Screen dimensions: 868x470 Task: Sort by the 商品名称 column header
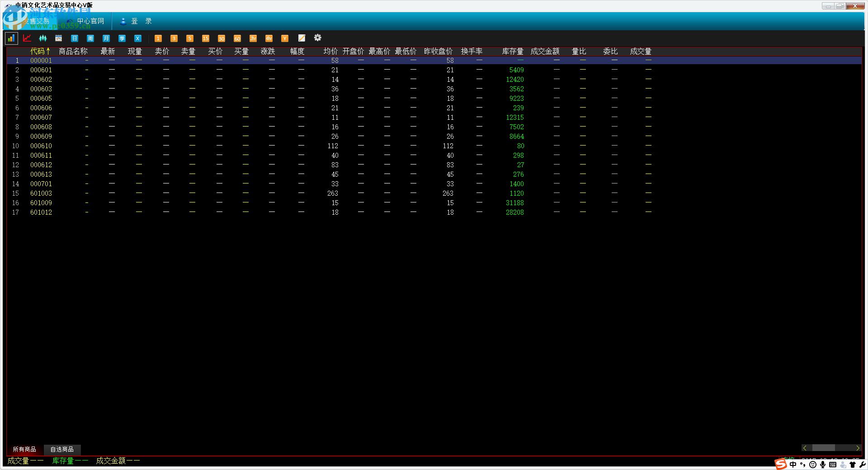click(73, 51)
